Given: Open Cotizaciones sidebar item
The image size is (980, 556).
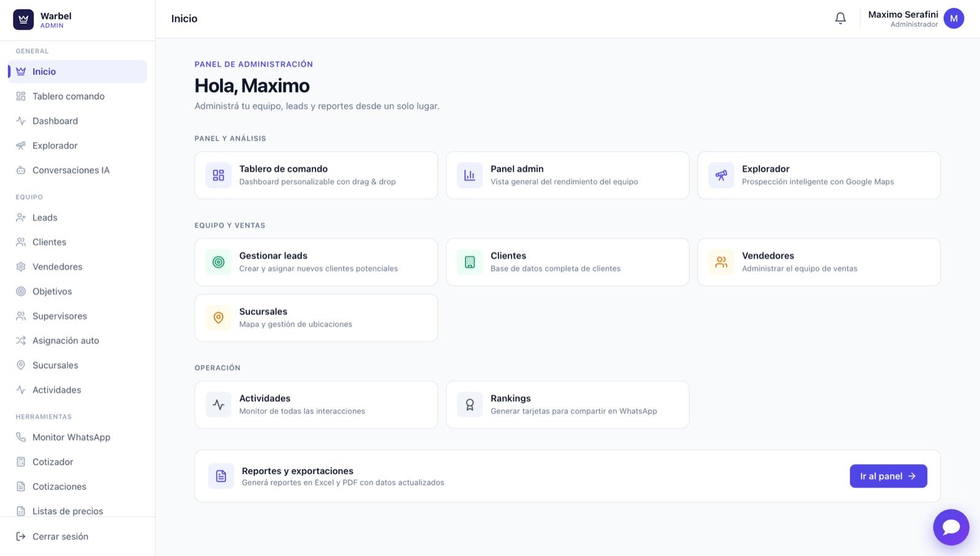Looking at the screenshot, I should (78, 486).
